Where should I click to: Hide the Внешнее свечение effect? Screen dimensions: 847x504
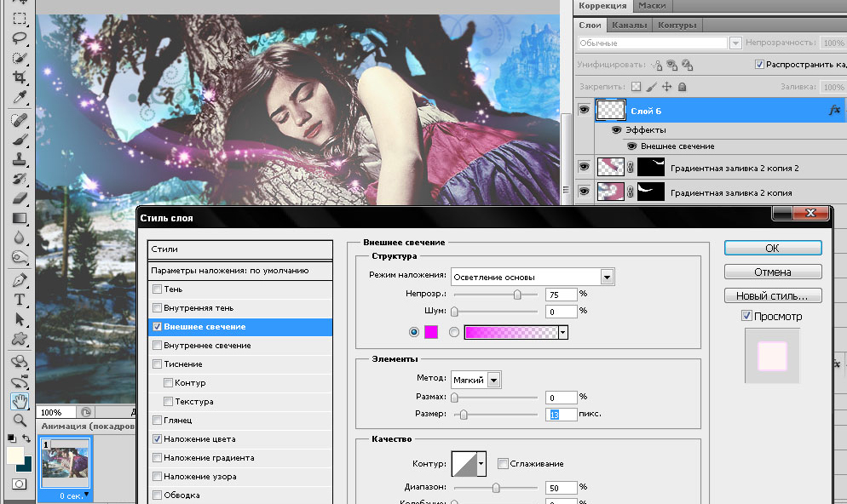(x=631, y=146)
